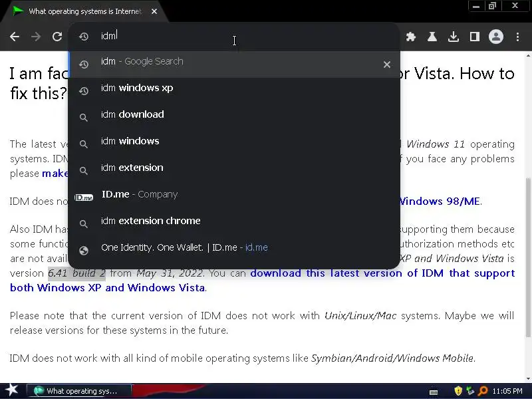This screenshot has height=399, width=532.
Task: Click globe icon beside id.me suggestion
Action: [x=84, y=251]
